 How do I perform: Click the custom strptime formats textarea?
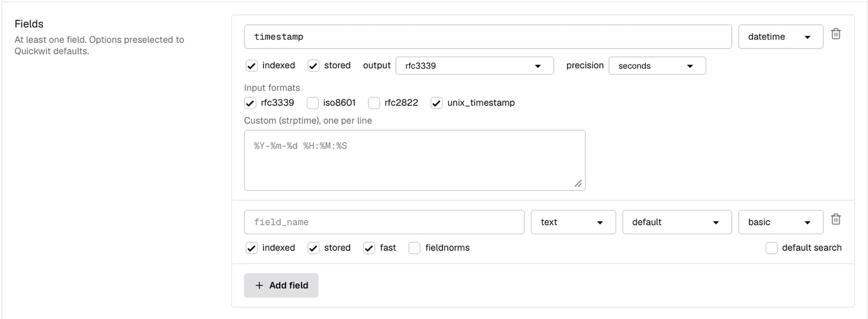click(x=414, y=160)
